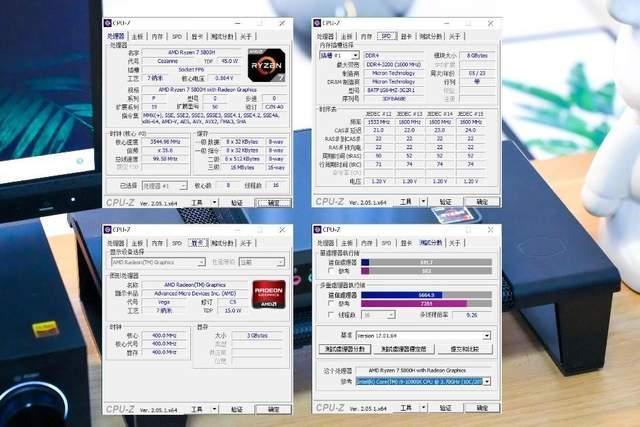640x427 pixels.
Task: Expand the 工具 arrow in the SPD window
Action: pos(423,201)
